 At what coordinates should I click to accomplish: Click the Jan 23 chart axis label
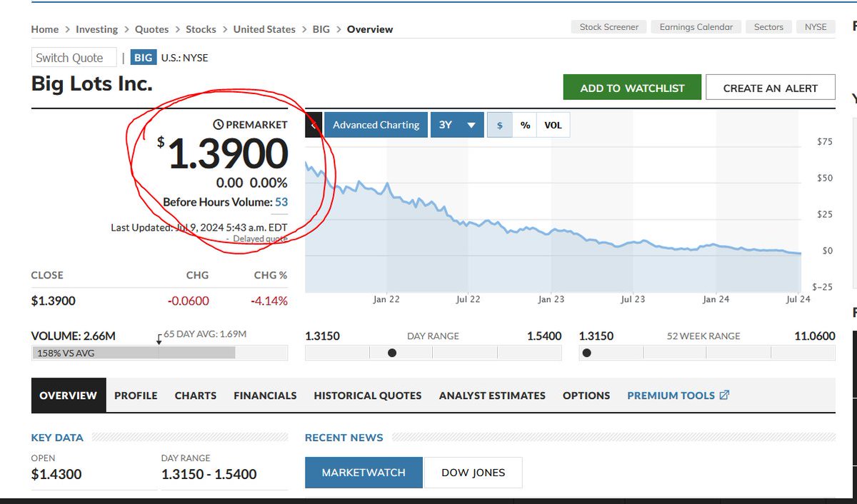[551, 299]
